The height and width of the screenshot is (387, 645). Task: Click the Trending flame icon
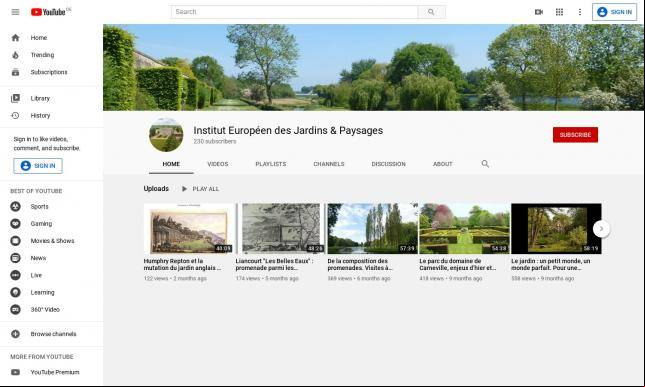(x=15, y=55)
